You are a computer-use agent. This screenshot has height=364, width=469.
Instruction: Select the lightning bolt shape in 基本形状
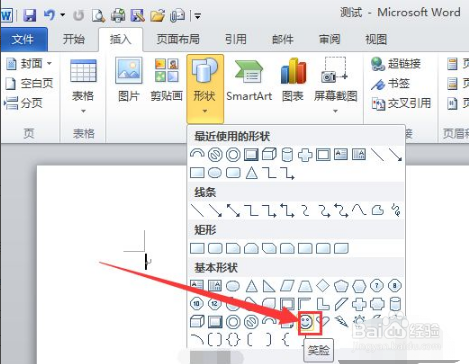tap(341, 322)
